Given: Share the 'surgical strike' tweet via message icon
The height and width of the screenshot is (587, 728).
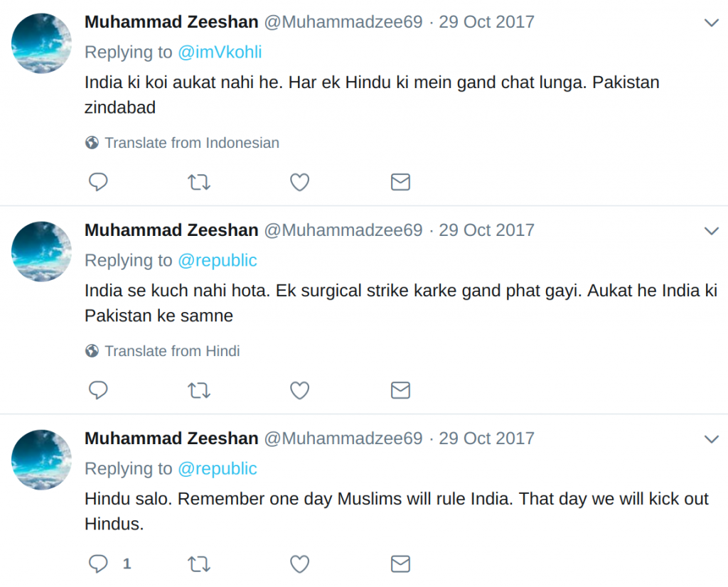Looking at the screenshot, I should click(x=400, y=390).
